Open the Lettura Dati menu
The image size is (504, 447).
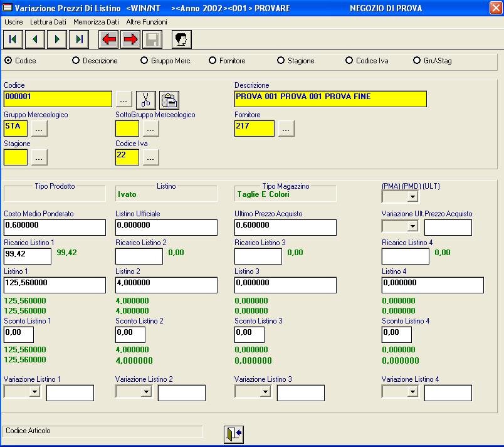pyautogui.click(x=48, y=22)
